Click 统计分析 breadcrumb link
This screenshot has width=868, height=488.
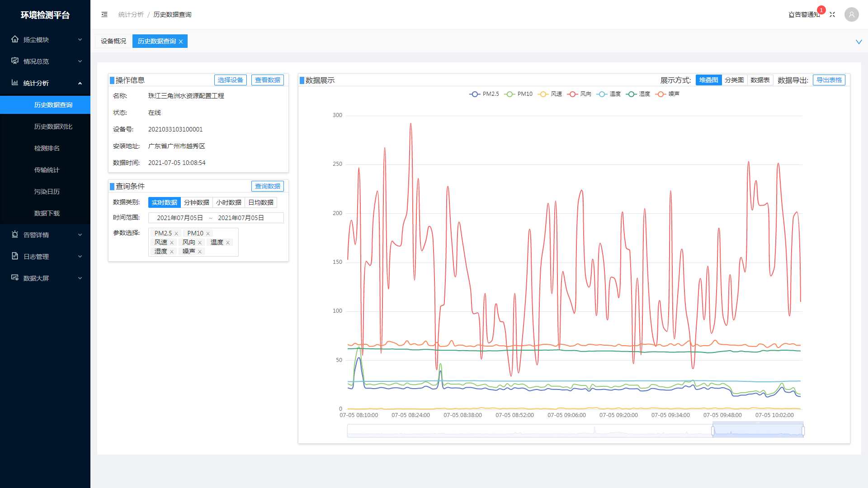coord(131,14)
